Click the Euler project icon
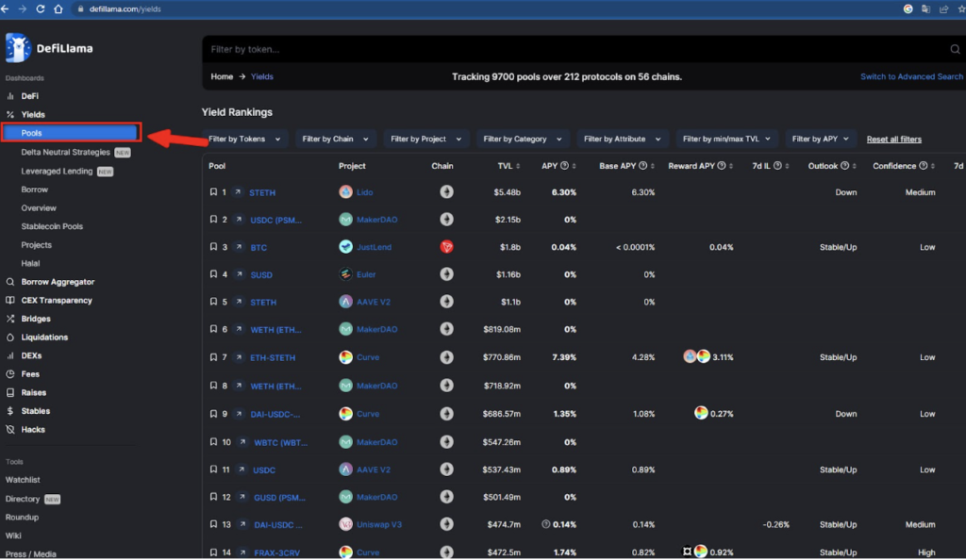This screenshot has height=560, width=966. pyautogui.click(x=345, y=274)
